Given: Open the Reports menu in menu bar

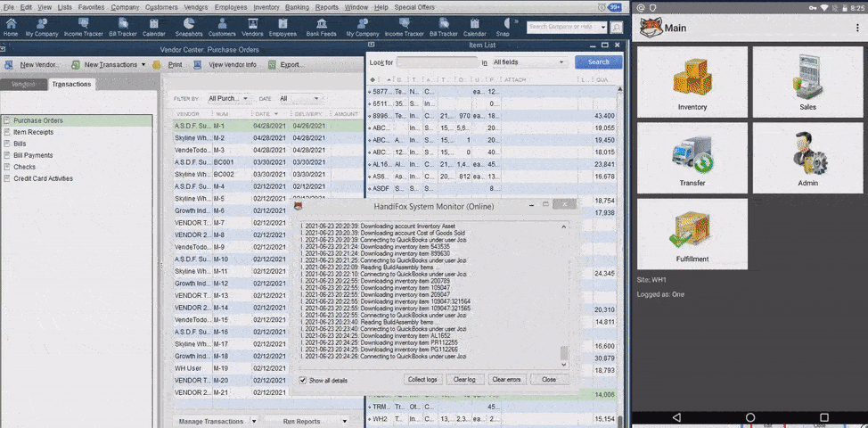Looking at the screenshot, I should (x=326, y=7).
